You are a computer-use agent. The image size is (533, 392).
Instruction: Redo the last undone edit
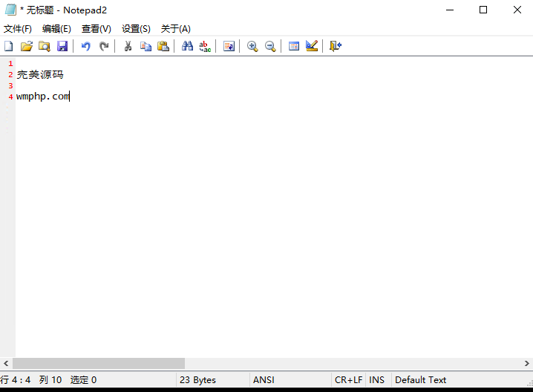[104, 46]
